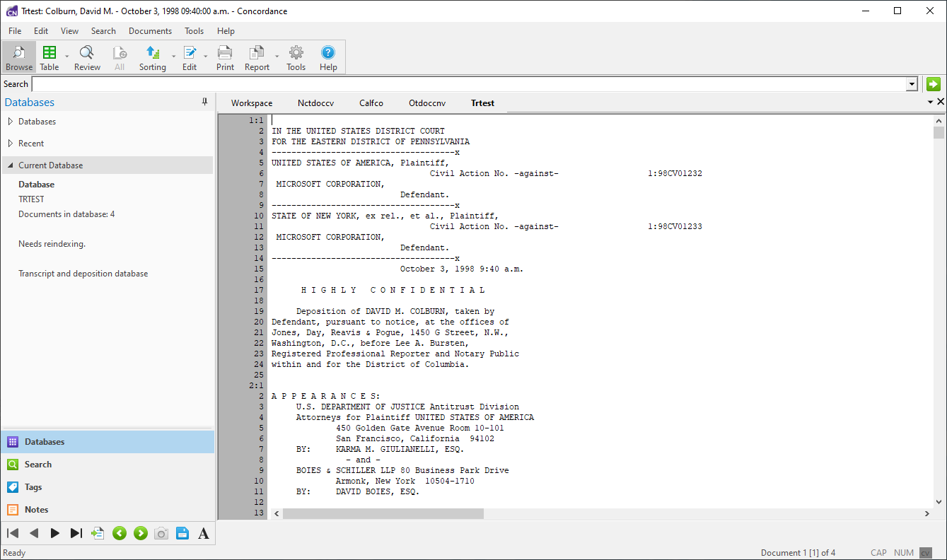
Task: Switch to the Calfco tab
Action: coord(371,103)
